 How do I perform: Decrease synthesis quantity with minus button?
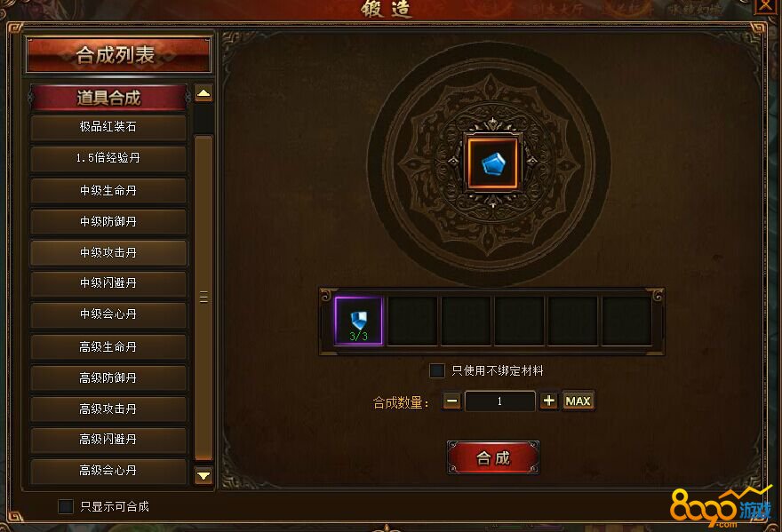(x=451, y=401)
